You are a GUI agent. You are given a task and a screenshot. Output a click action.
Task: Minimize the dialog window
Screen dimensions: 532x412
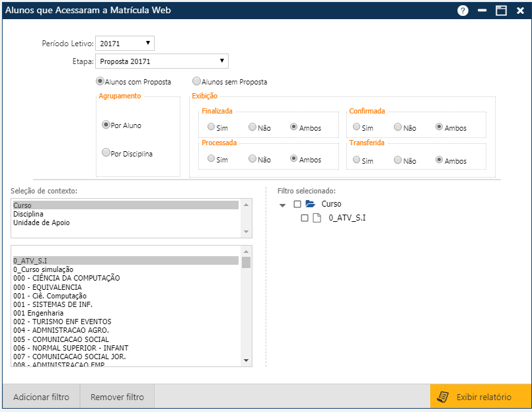click(x=482, y=11)
